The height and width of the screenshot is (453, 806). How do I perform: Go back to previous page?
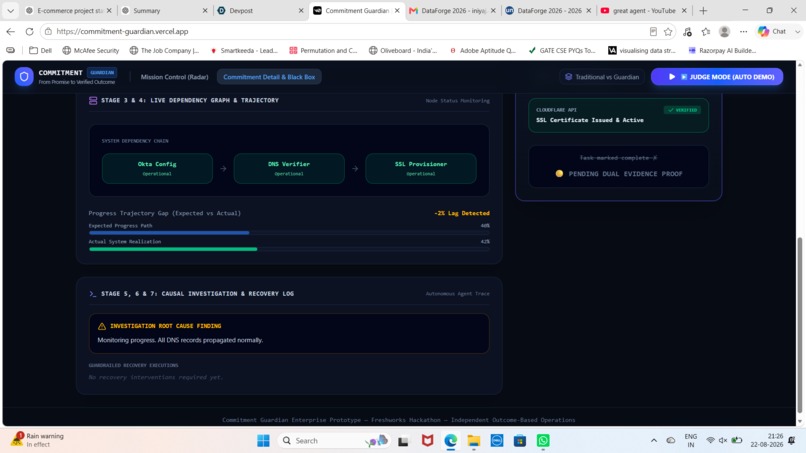click(11, 31)
